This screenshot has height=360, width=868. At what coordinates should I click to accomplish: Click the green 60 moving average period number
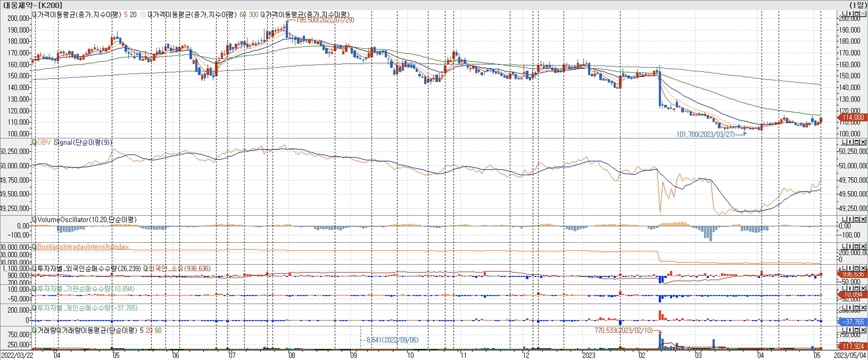click(x=243, y=14)
